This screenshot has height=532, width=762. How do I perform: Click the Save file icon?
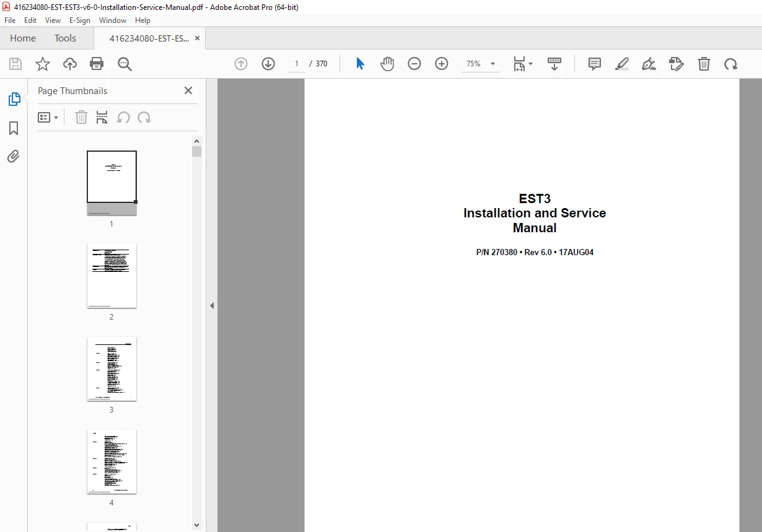(x=15, y=64)
